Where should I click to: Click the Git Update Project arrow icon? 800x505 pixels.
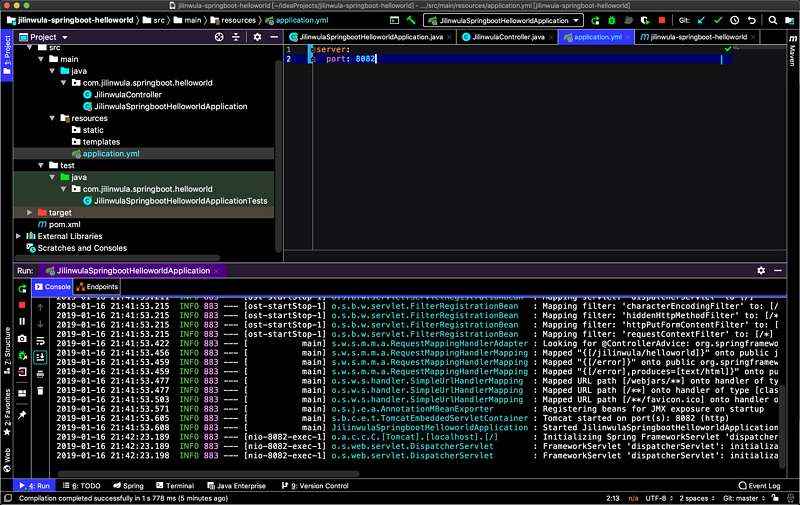click(701, 20)
